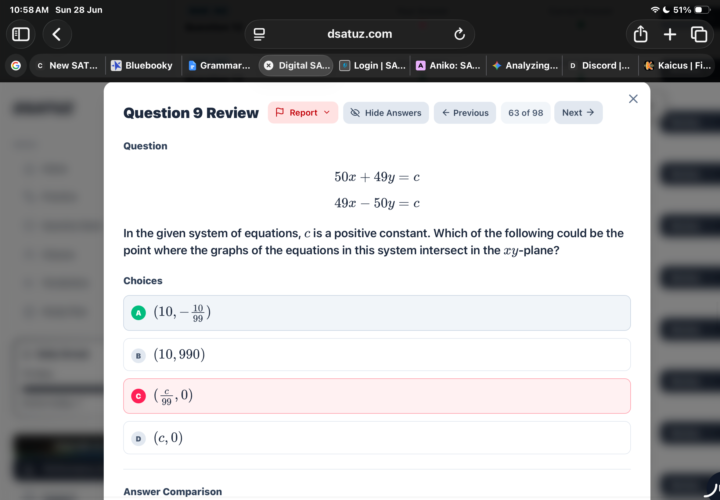Toggle the Safari sidebar icon
Image resolution: width=720 pixels, height=500 pixels.
tap(21, 34)
